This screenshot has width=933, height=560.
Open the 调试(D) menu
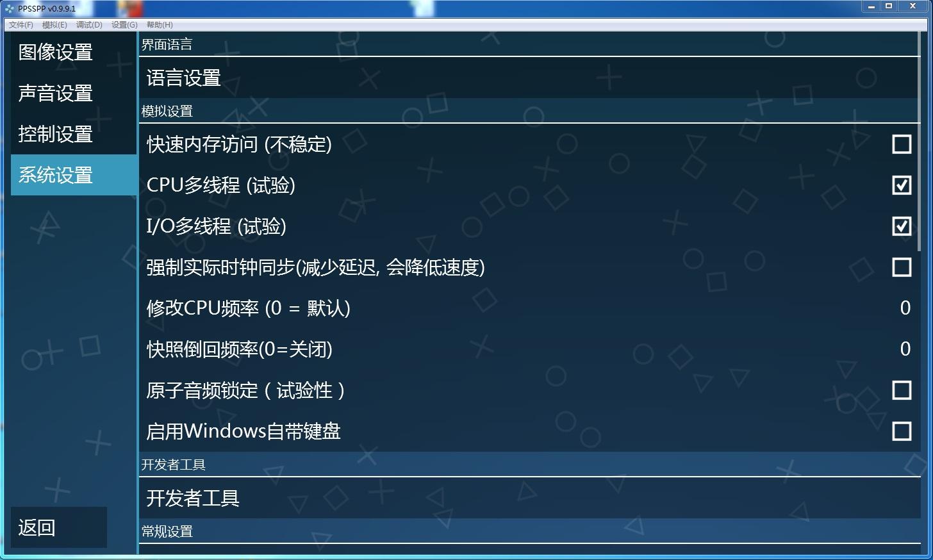89,25
